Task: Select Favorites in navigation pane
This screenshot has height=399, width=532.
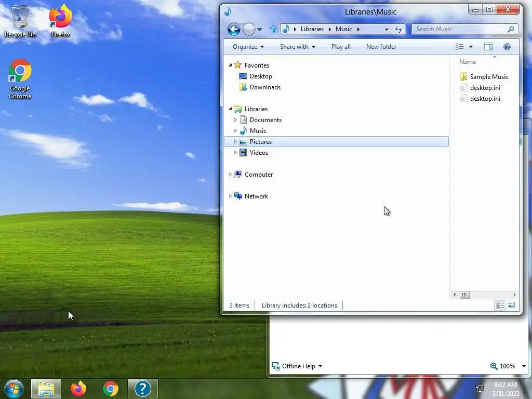Action: 257,65
